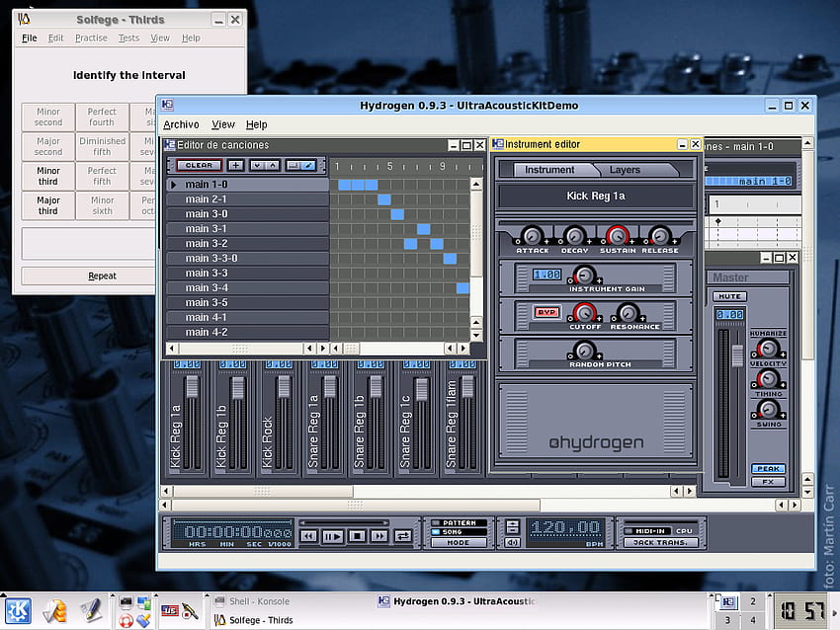The height and width of the screenshot is (630, 840).
Task: Click the Release knob
Action: click(660, 236)
